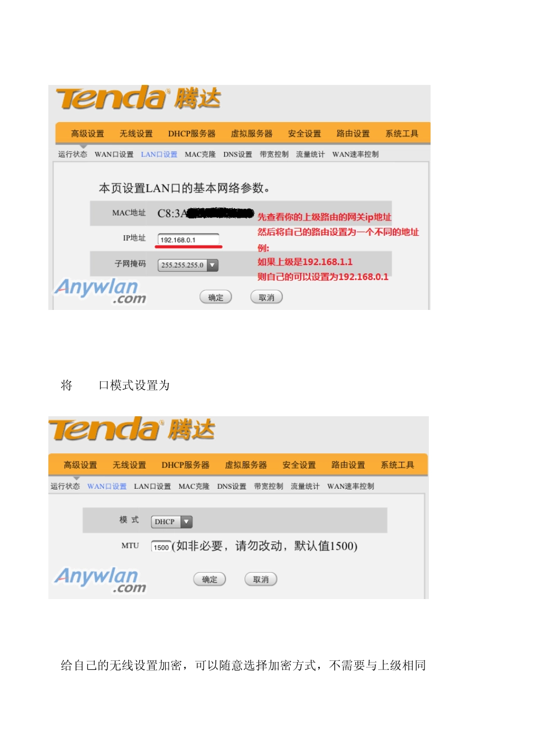Click 确定 button on the LAN settings page
The image size is (534, 756).
pos(216,297)
